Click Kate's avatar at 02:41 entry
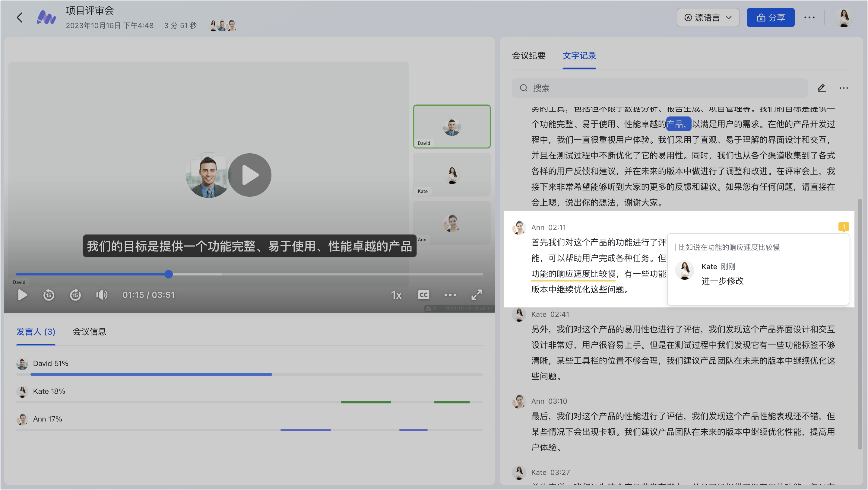The image size is (868, 490). [x=519, y=314]
